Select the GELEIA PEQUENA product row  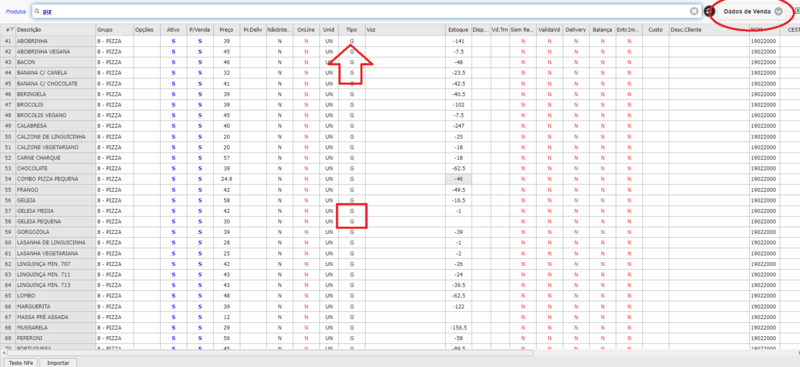(x=55, y=222)
